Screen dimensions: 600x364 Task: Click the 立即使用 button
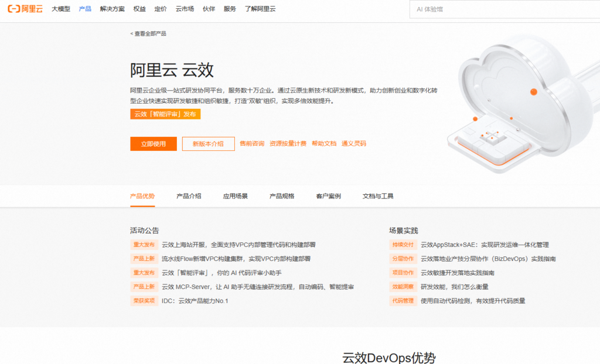tap(153, 143)
